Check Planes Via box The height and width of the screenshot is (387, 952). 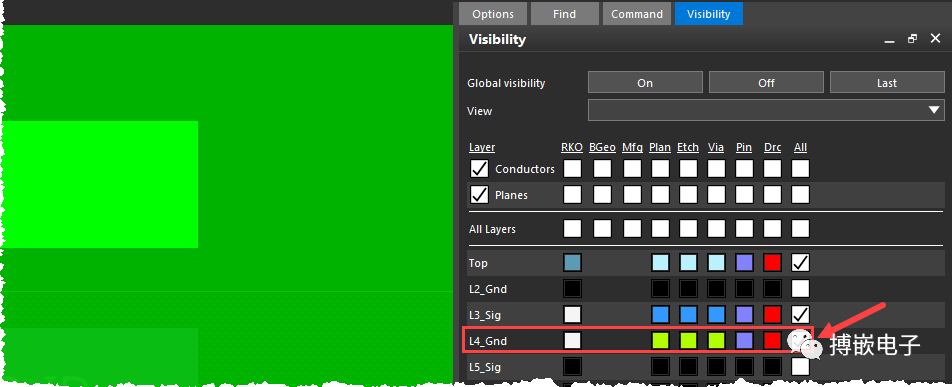716,195
